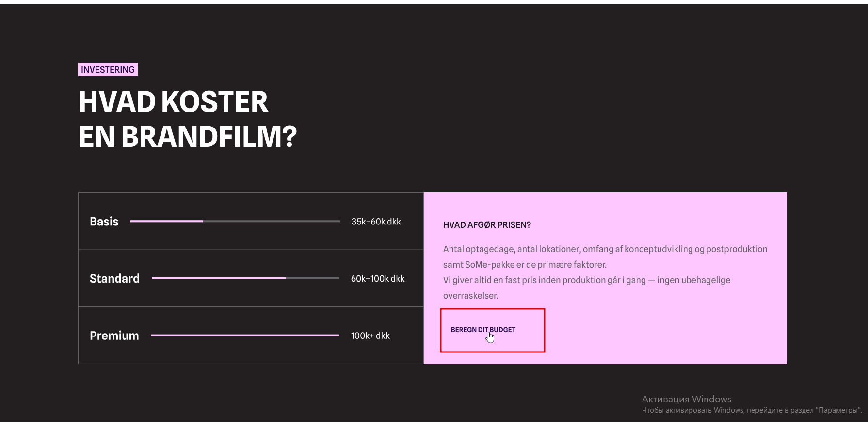Select the Basis tier label
Image resolution: width=868 pixels, height=432 pixels.
(x=104, y=222)
